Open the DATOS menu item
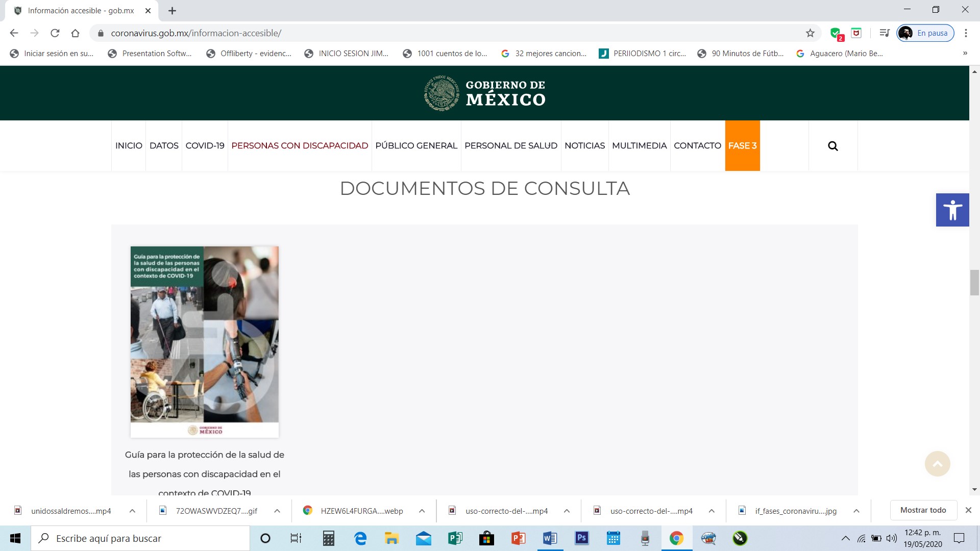Screen dimensions: 980x551 [x=164, y=146]
